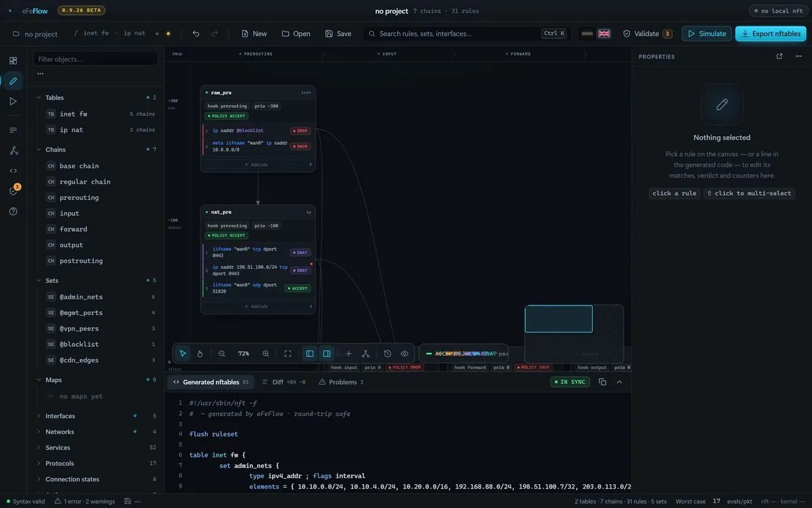
Task: Expand the Protocols section
Action: coord(39,463)
